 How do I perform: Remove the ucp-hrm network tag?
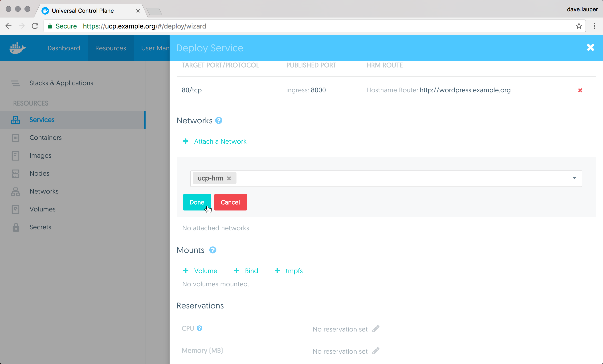pyautogui.click(x=229, y=178)
